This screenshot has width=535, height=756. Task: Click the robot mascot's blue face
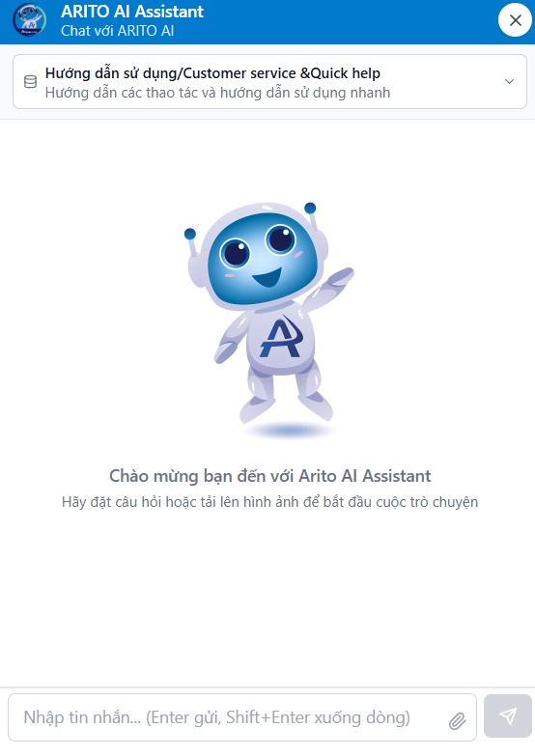(x=263, y=258)
